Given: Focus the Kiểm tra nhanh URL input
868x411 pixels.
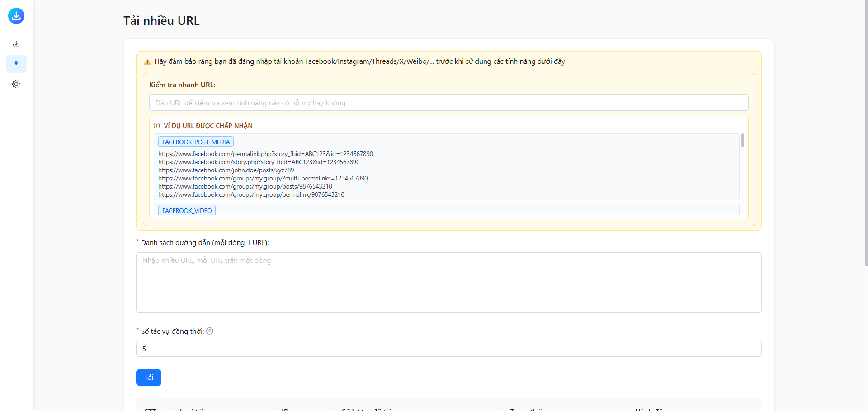Looking at the screenshot, I should point(448,103).
